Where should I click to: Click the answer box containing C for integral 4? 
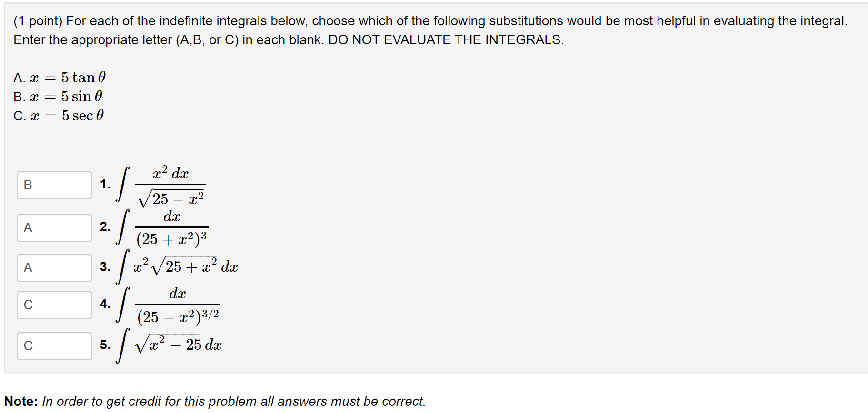(54, 305)
